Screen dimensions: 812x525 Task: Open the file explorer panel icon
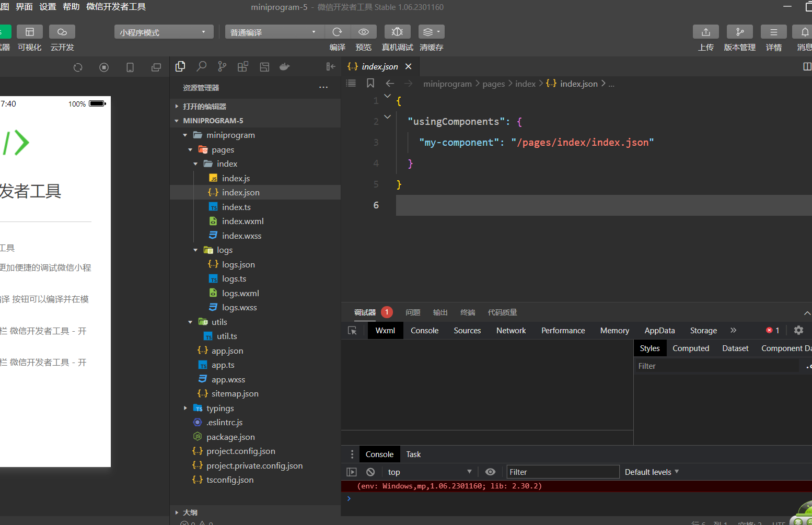[x=180, y=66]
